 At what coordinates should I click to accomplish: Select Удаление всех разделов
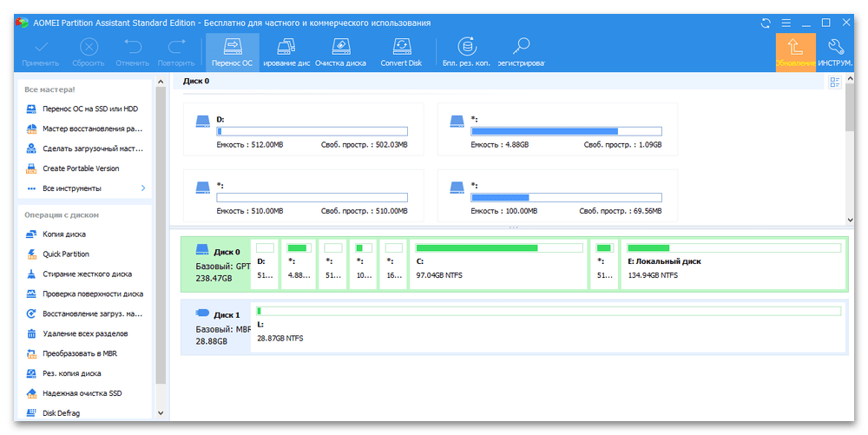coord(77,333)
